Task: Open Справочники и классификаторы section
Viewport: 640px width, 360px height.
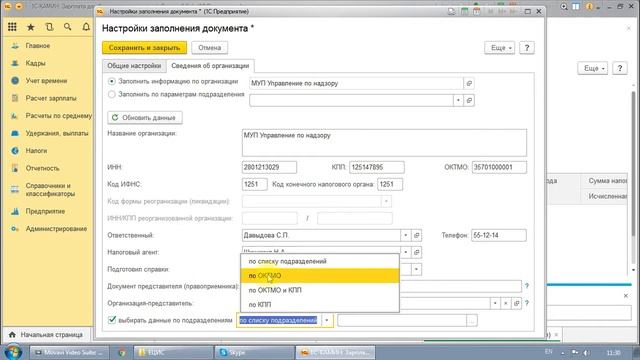Action: click(x=50, y=190)
